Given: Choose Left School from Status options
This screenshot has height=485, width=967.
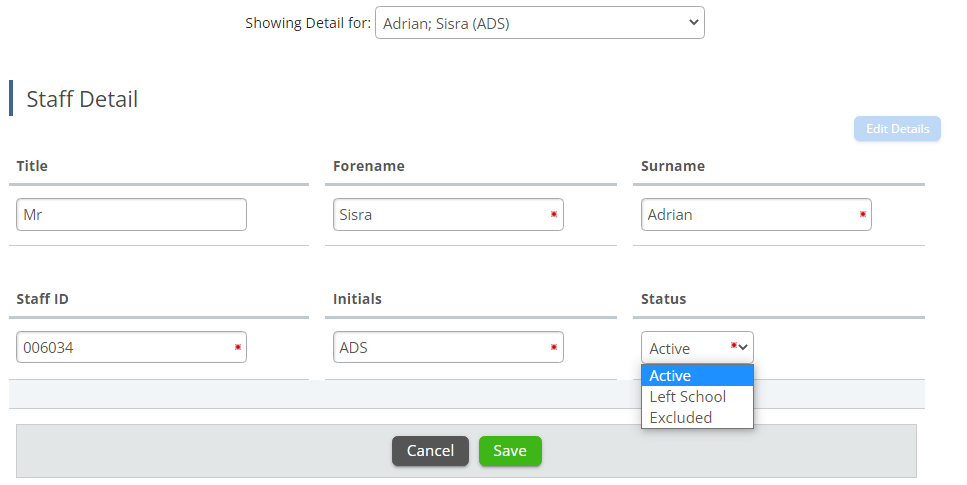Looking at the screenshot, I should pos(696,397).
